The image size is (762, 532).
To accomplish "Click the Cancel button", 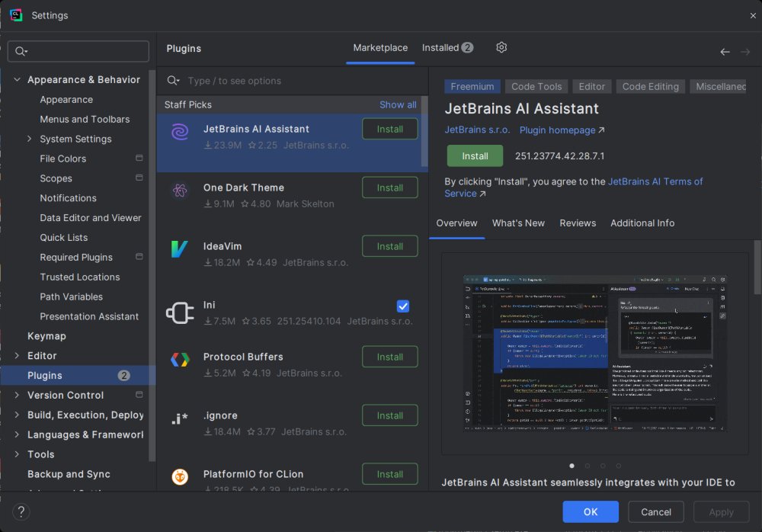I will click(655, 511).
